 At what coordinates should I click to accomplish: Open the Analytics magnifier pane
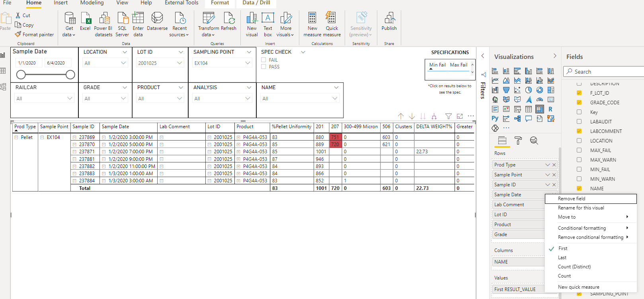pyautogui.click(x=534, y=140)
